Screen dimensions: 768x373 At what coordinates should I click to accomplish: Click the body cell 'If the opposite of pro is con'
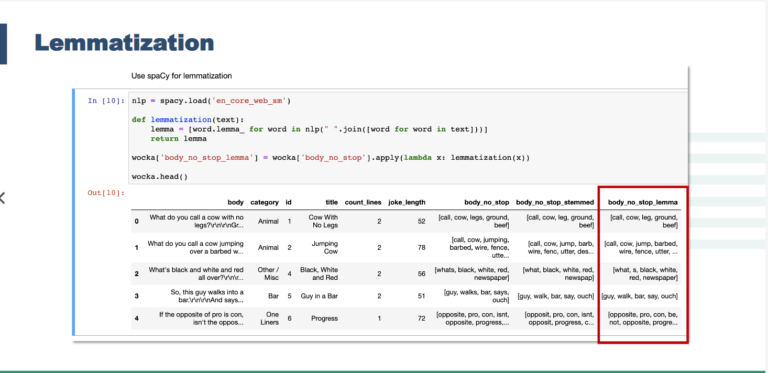201,318
